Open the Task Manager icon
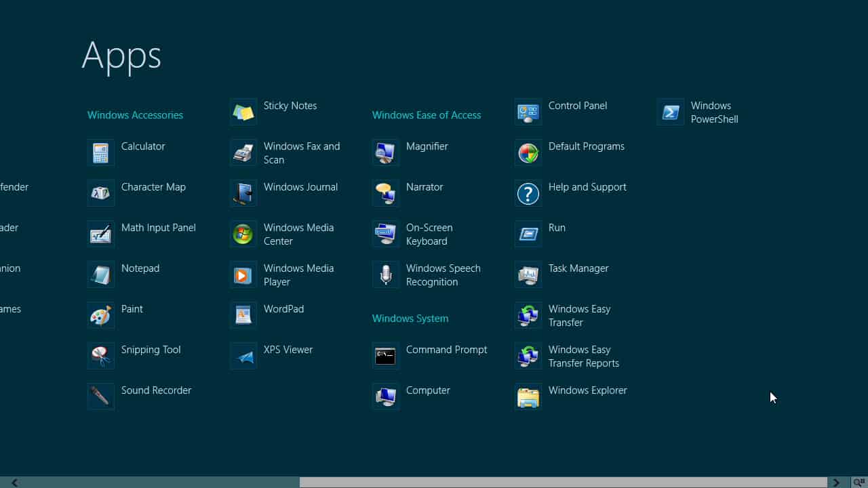Viewport: 868px width, 488px height. tap(528, 275)
